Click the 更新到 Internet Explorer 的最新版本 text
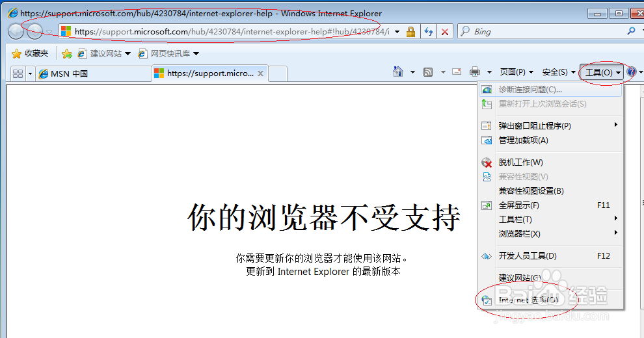The height and width of the screenshot is (338, 644). [x=323, y=272]
